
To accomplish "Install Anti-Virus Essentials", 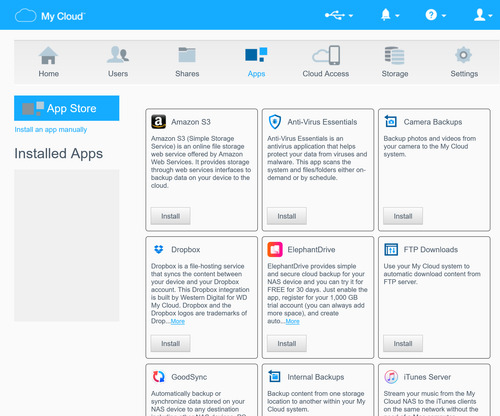I will pyautogui.click(x=287, y=216).
